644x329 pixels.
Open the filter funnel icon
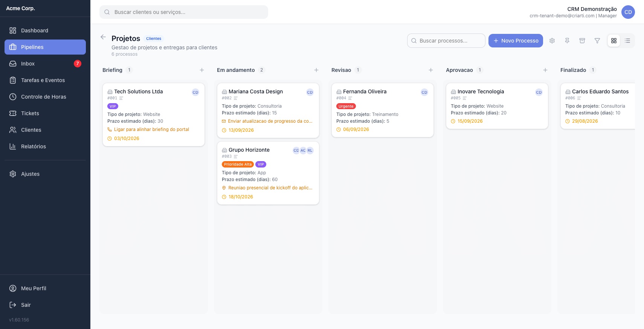(x=597, y=41)
